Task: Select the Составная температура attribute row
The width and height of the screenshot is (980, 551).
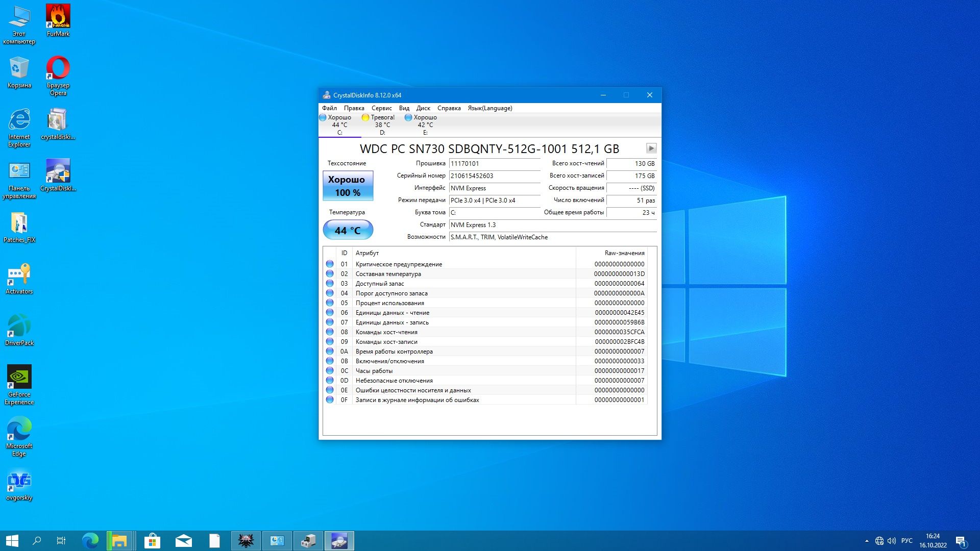Action: coord(485,274)
